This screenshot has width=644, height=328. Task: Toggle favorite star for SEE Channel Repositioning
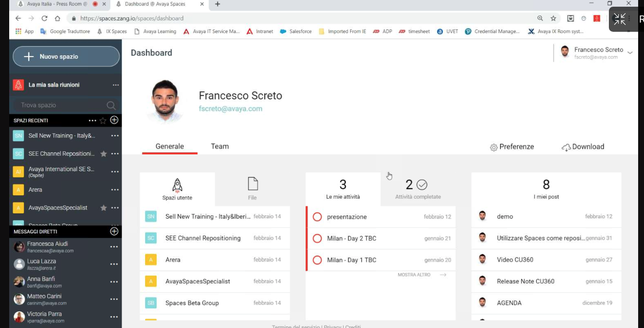(104, 154)
